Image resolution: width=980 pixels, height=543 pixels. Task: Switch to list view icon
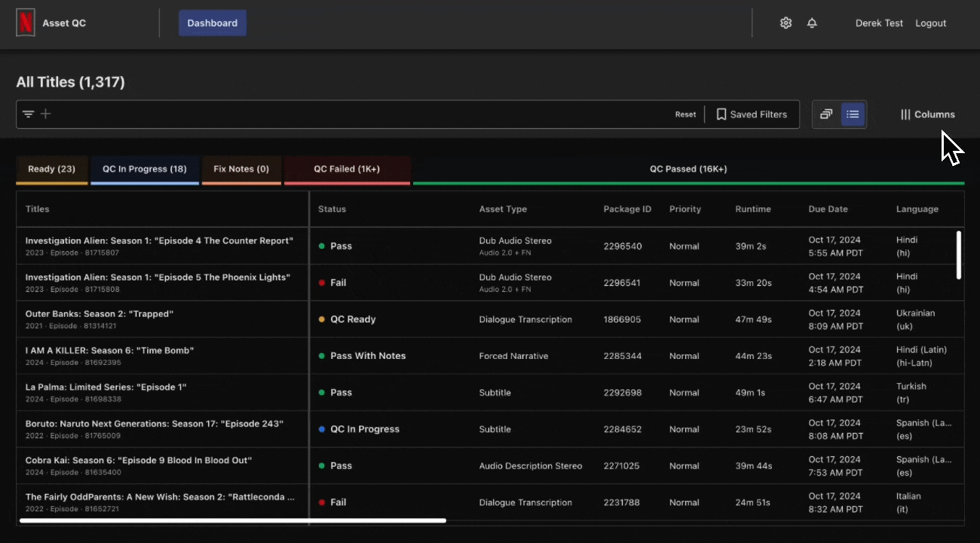(853, 114)
